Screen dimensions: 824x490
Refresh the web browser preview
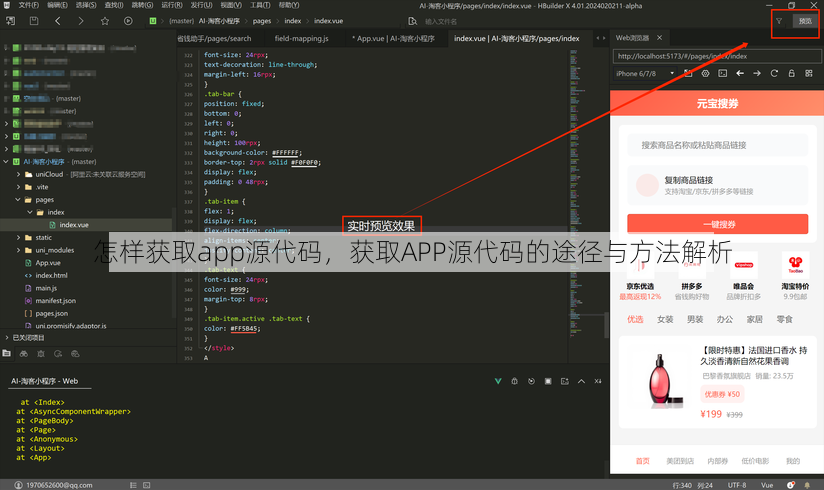point(774,73)
